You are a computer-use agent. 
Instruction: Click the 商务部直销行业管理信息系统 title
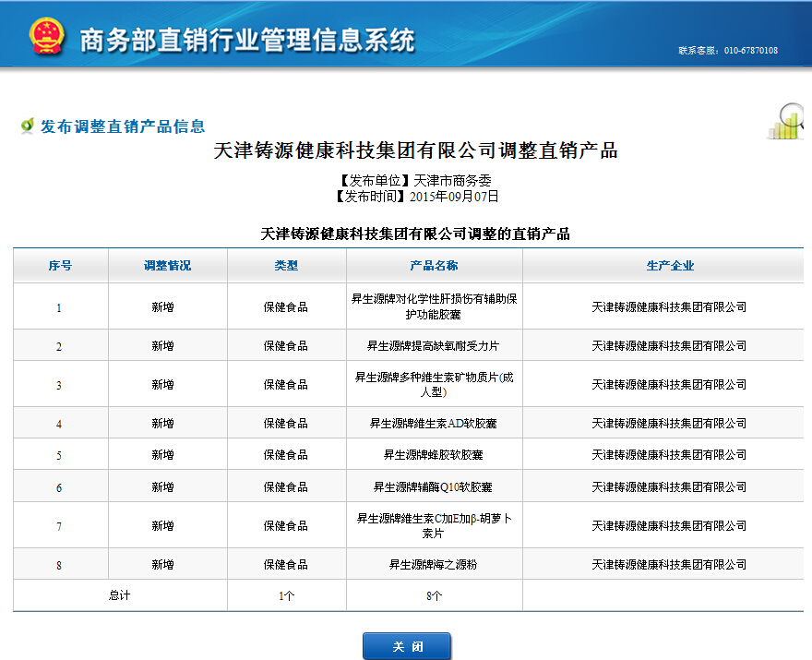pos(247,40)
